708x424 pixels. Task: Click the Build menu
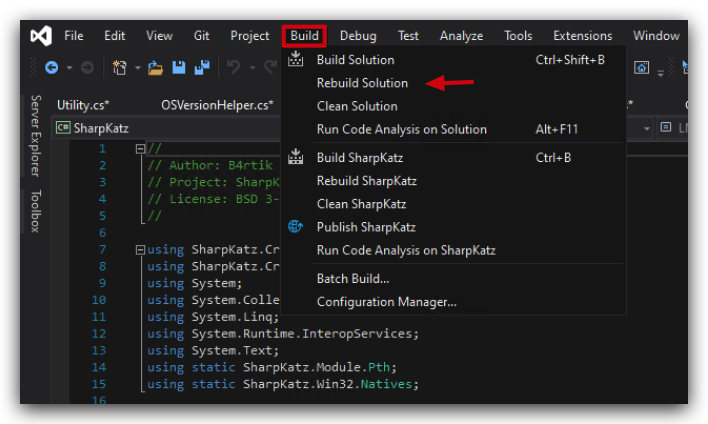304,36
